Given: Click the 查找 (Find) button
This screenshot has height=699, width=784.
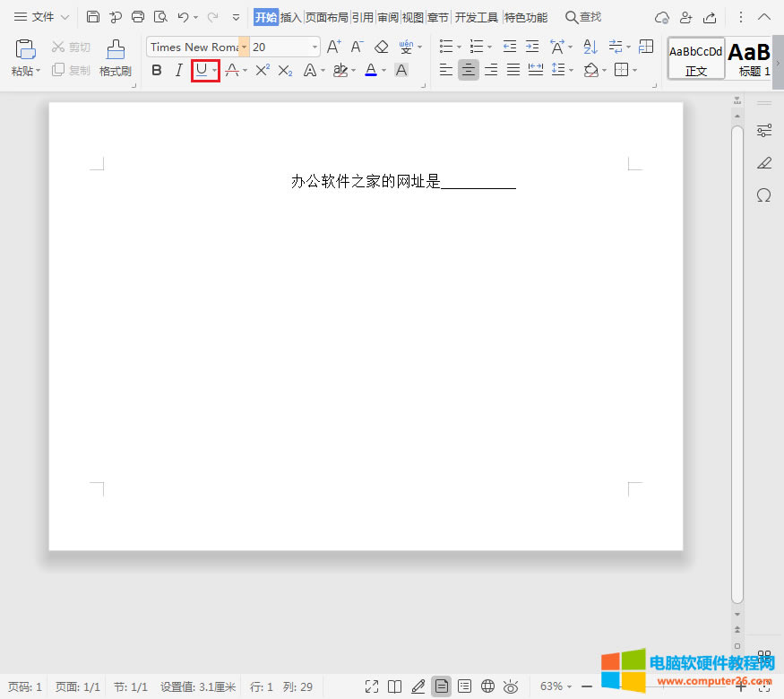Looking at the screenshot, I should click(584, 16).
